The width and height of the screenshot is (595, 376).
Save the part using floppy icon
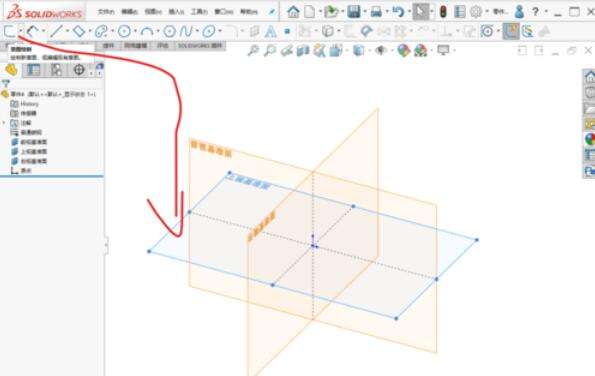tap(354, 12)
